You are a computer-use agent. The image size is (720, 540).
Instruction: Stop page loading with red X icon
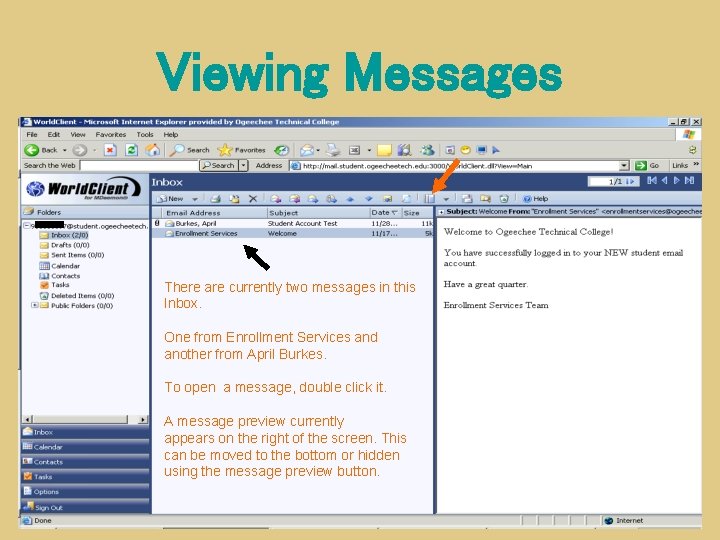110,150
